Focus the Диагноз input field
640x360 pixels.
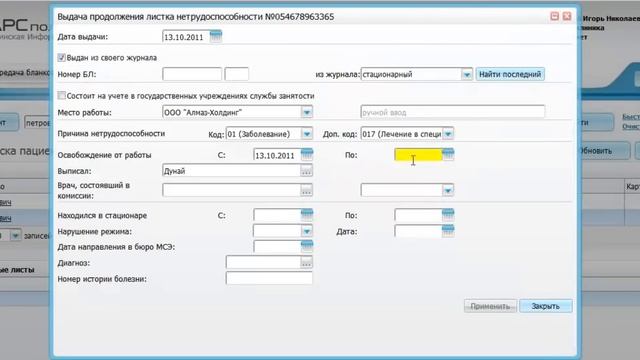tap(264, 262)
